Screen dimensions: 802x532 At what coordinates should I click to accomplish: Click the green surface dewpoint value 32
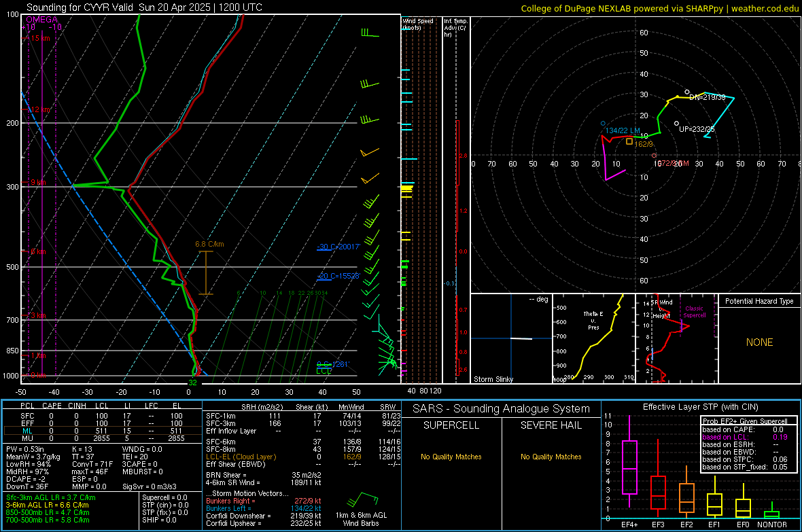[192, 383]
